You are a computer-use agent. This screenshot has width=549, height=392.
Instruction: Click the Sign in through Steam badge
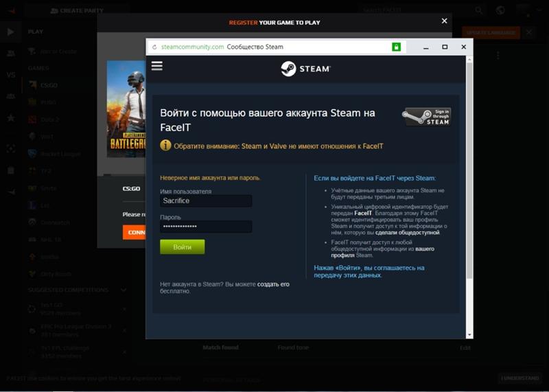(426, 117)
